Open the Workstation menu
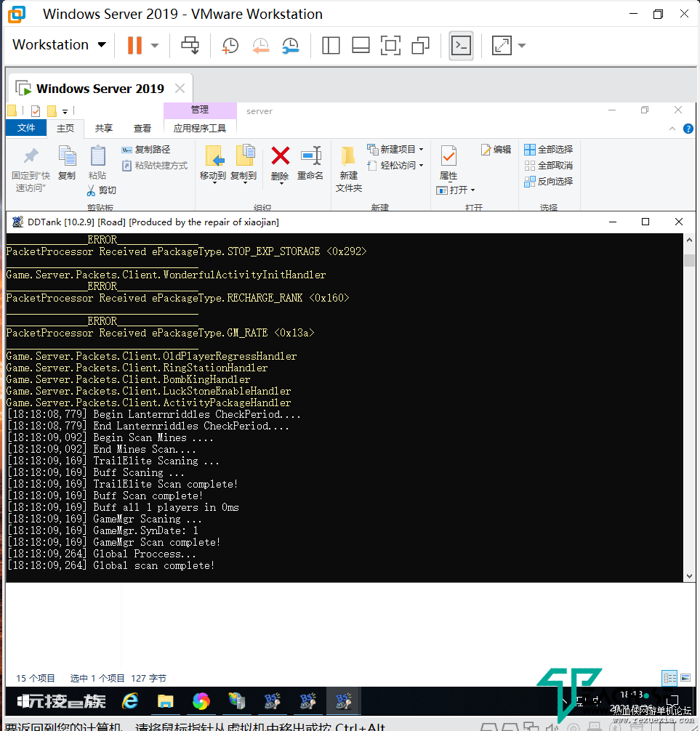This screenshot has height=731, width=700. click(x=59, y=45)
